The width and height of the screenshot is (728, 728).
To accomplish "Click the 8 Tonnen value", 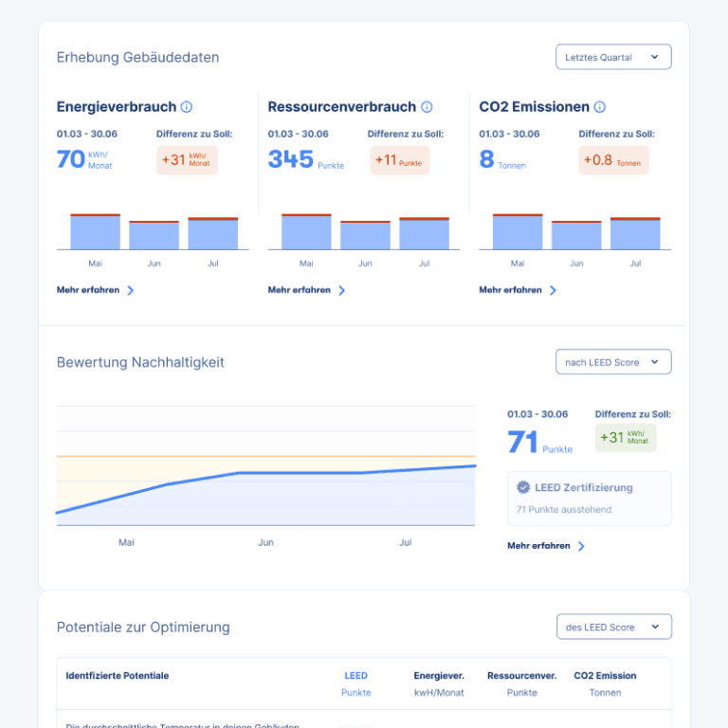I will 502,159.
